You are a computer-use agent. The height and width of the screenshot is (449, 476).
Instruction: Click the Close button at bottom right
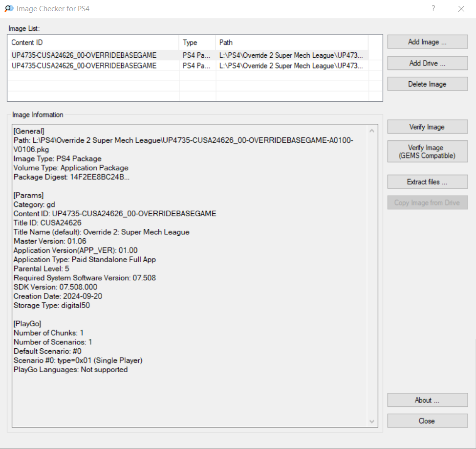(428, 421)
